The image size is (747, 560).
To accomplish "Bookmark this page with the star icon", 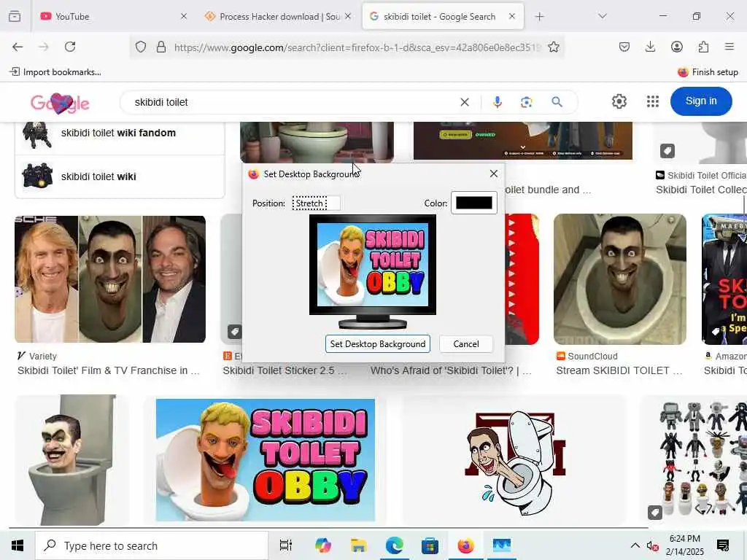I will tap(554, 47).
